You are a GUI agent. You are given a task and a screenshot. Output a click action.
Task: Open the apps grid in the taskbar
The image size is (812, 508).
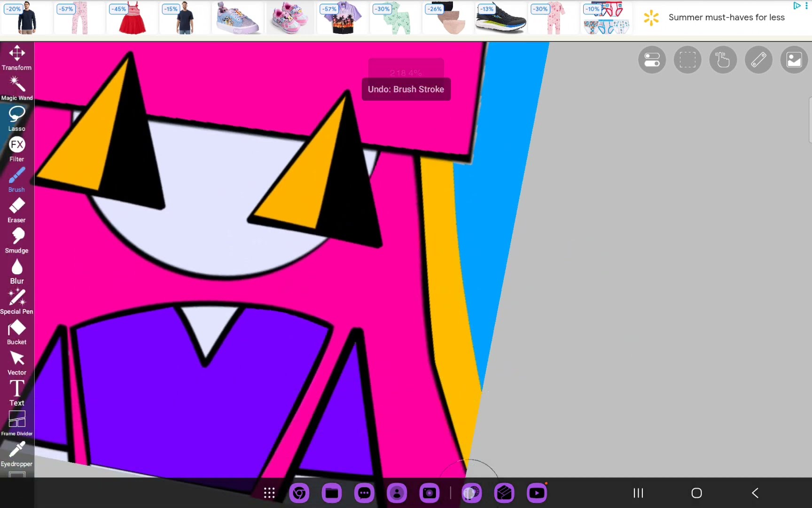(269, 493)
